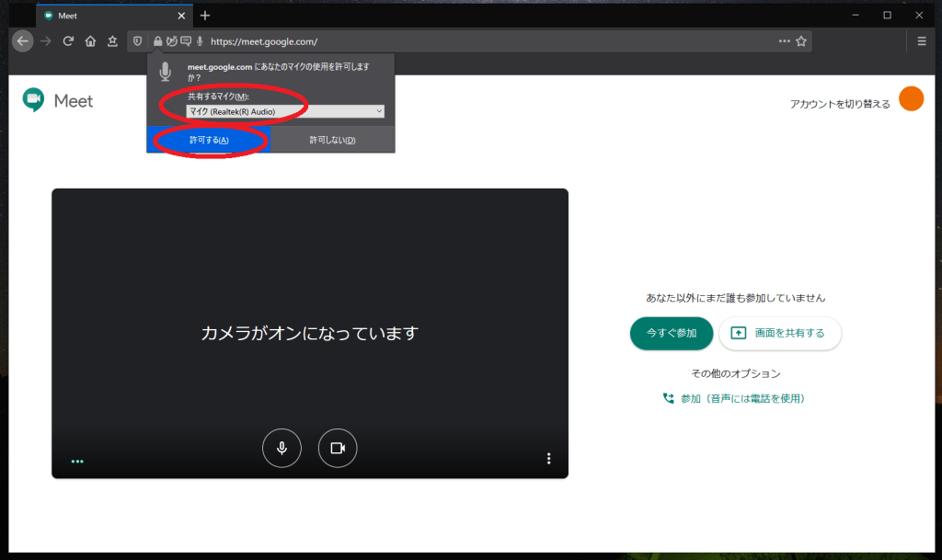This screenshot has width=942, height=560.
Task: Click the address bar URL field
Action: 468,41
